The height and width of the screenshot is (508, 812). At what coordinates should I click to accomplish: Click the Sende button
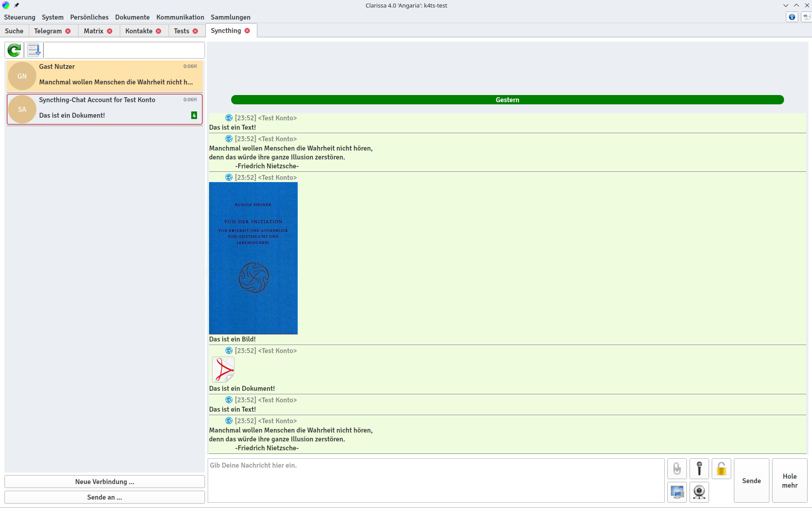pos(751,480)
